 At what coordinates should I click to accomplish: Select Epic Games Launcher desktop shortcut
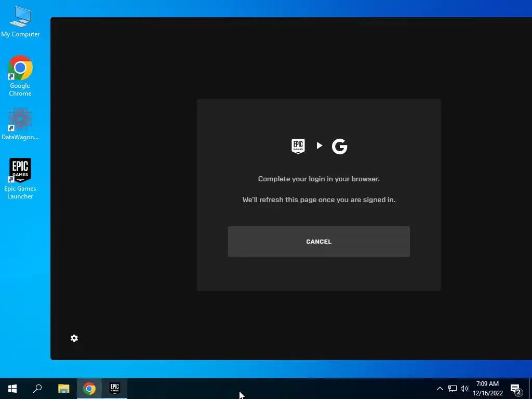[x=20, y=179]
